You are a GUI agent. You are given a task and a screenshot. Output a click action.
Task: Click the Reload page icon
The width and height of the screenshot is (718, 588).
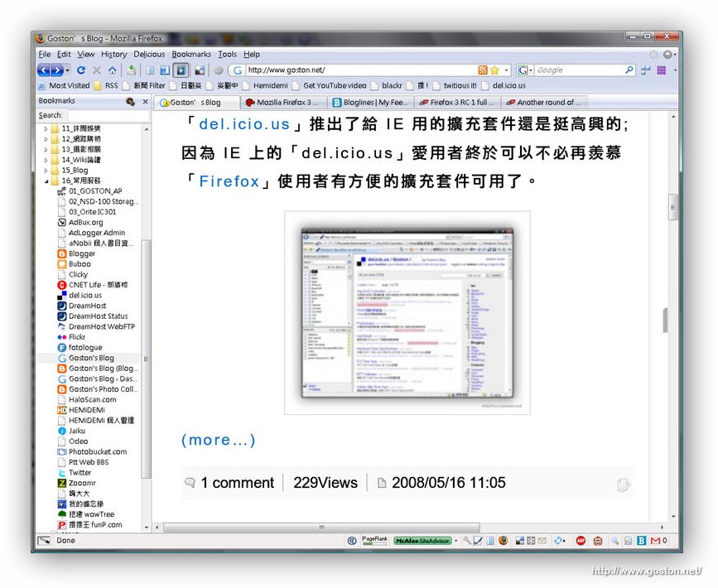coord(81,70)
